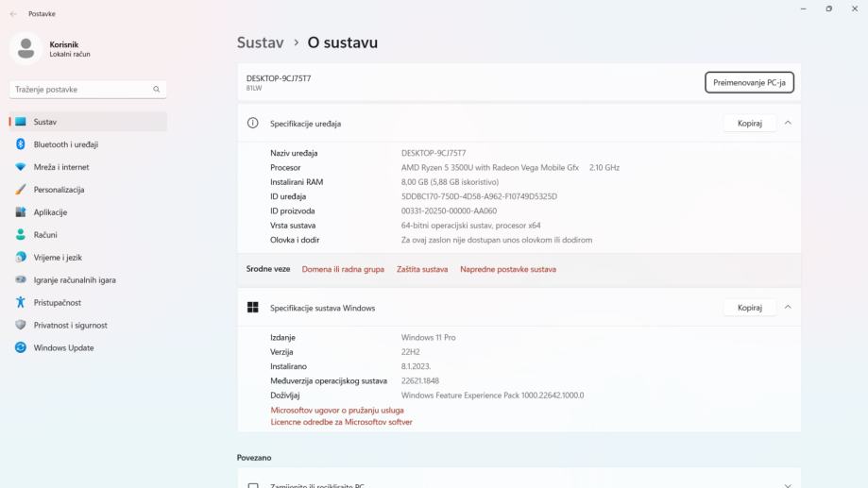Expand the Zamijenite ili reciklirajte PC row

click(788, 485)
